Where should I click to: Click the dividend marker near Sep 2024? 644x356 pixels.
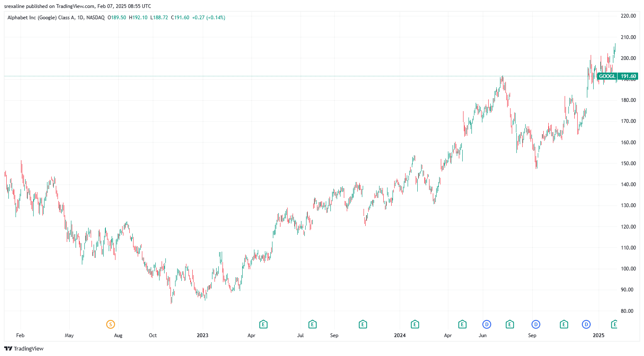536,324
